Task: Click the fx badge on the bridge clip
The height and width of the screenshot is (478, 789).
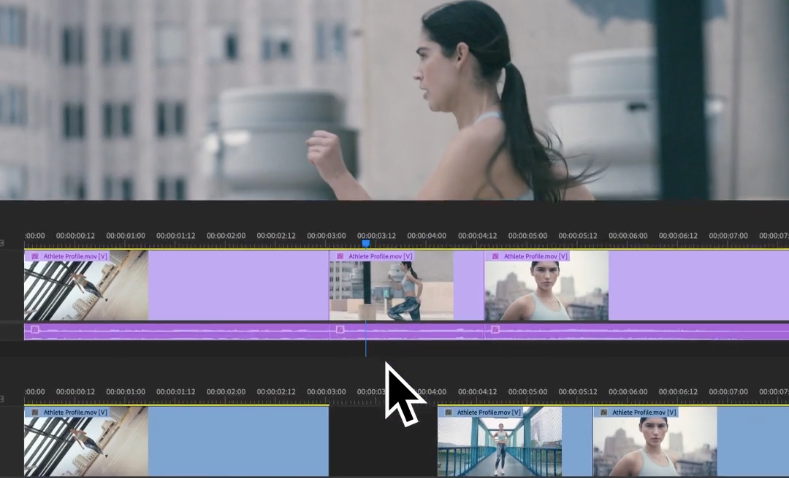Action: click(x=448, y=412)
